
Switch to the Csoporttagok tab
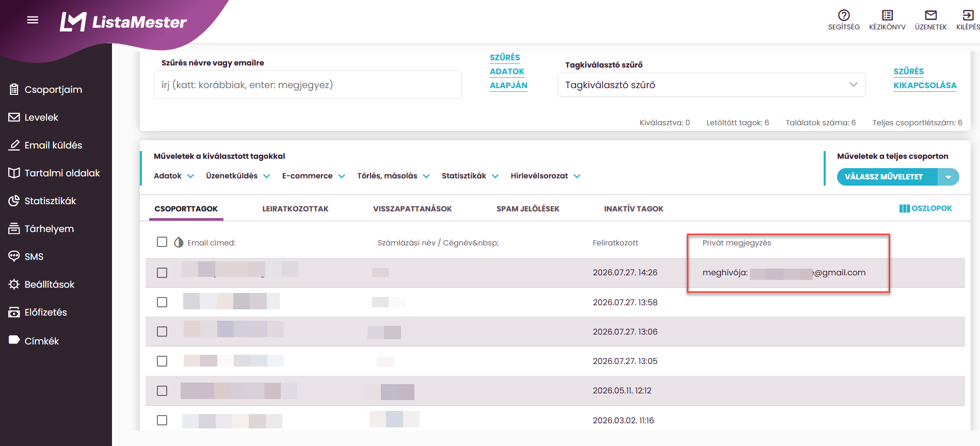186,209
